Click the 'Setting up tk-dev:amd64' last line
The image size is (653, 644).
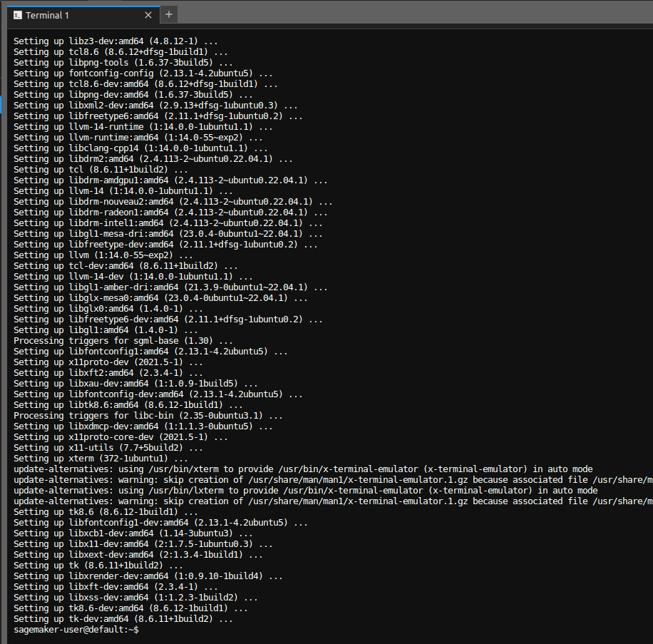123,618
